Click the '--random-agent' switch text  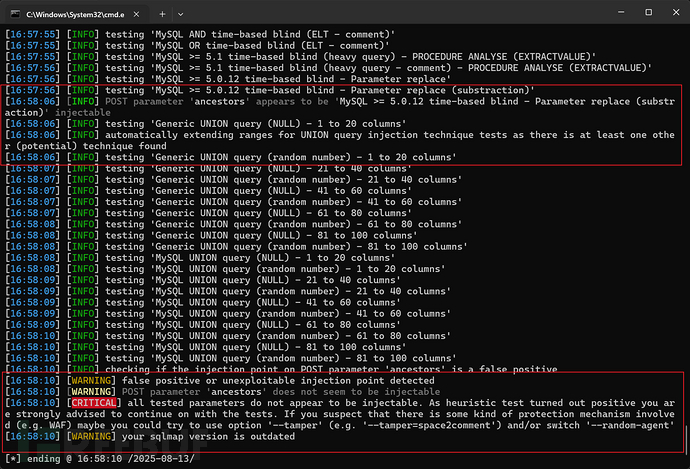pos(630,425)
